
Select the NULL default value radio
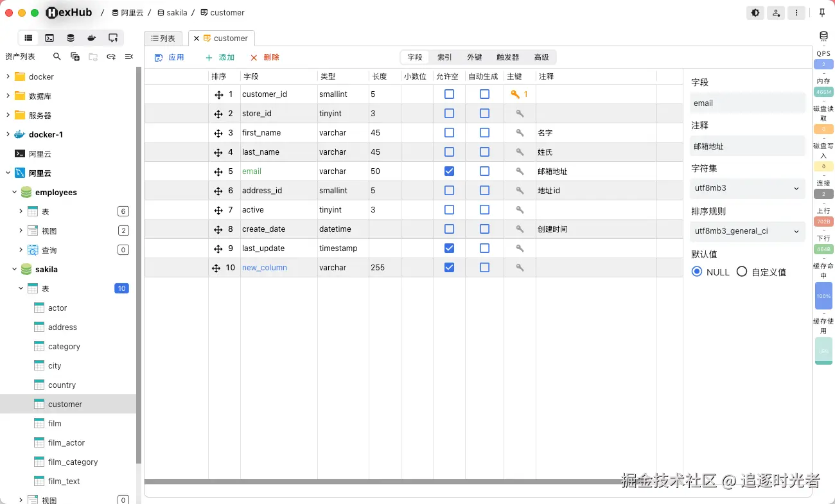pyautogui.click(x=697, y=272)
